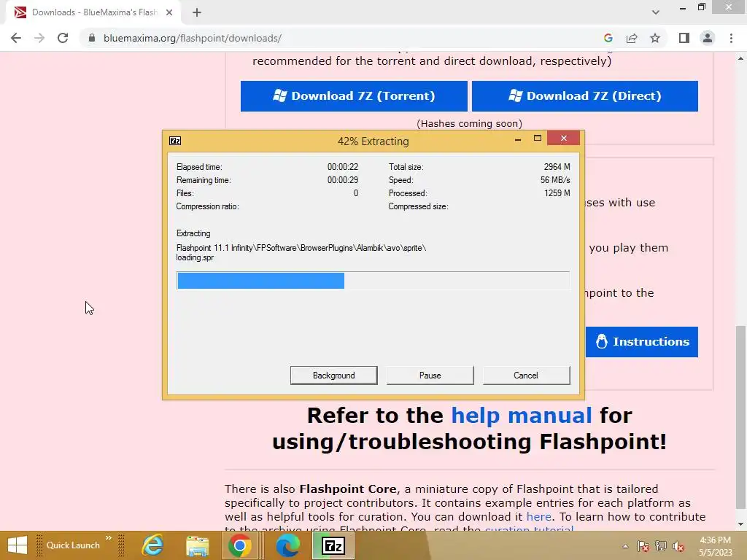Click the extraction progress bar
Screen dimensions: 747x560
tap(373, 281)
